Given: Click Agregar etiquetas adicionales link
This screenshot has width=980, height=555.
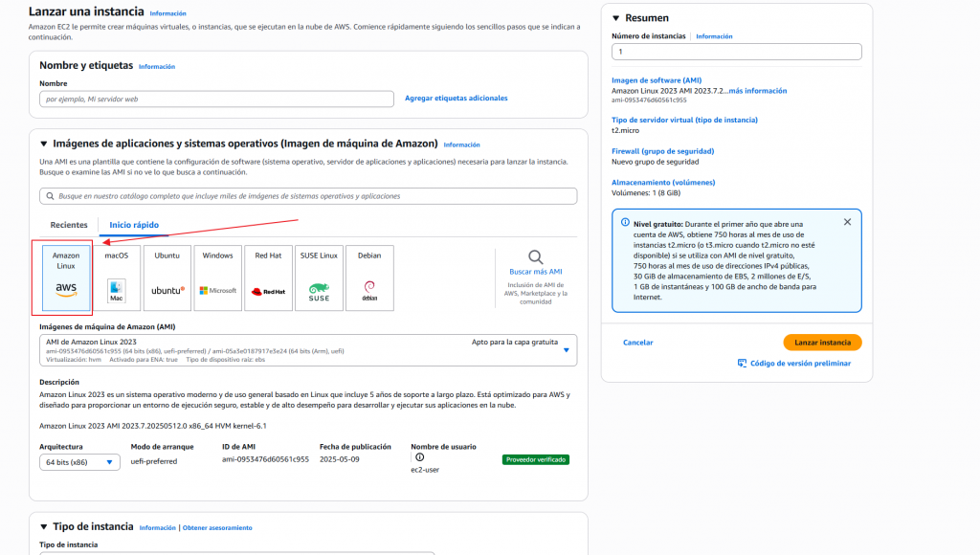Looking at the screenshot, I should 457,99.
